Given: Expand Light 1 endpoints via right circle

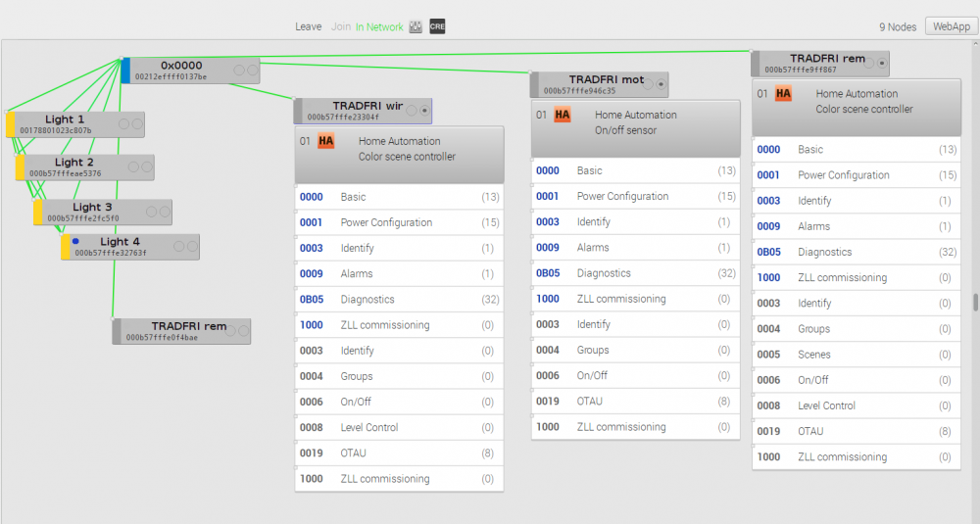Looking at the screenshot, I should (137, 124).
